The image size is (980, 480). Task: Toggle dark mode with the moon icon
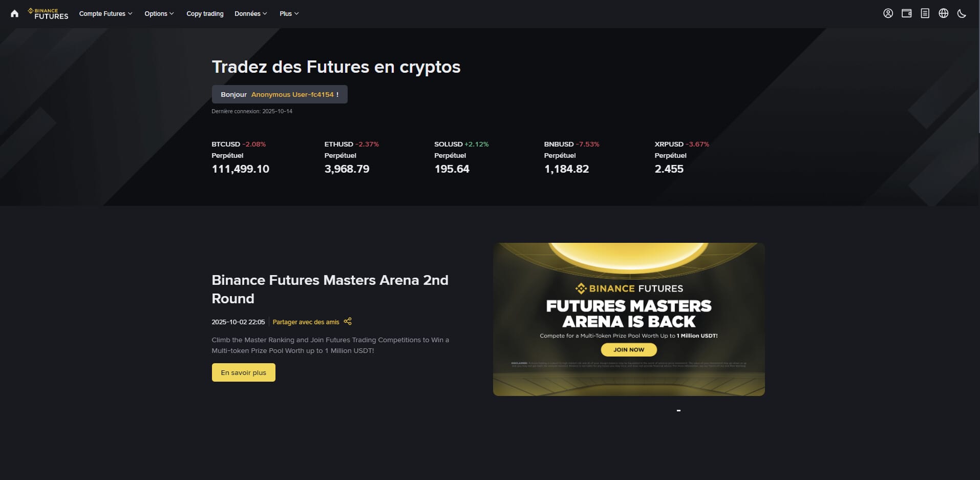961,13
